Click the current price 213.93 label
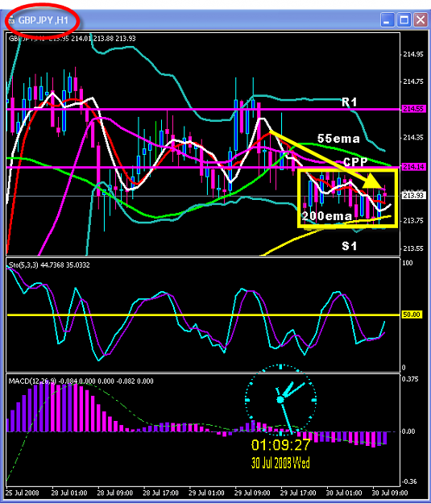 [414, 195]
